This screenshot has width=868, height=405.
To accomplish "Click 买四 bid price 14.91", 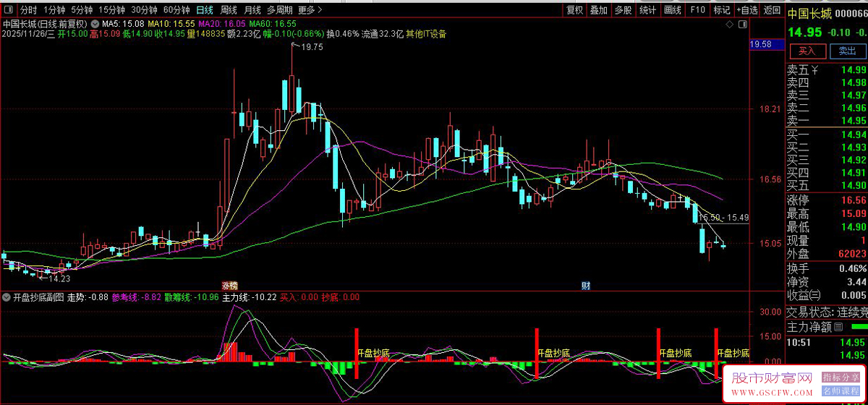I will click(853, 173).
